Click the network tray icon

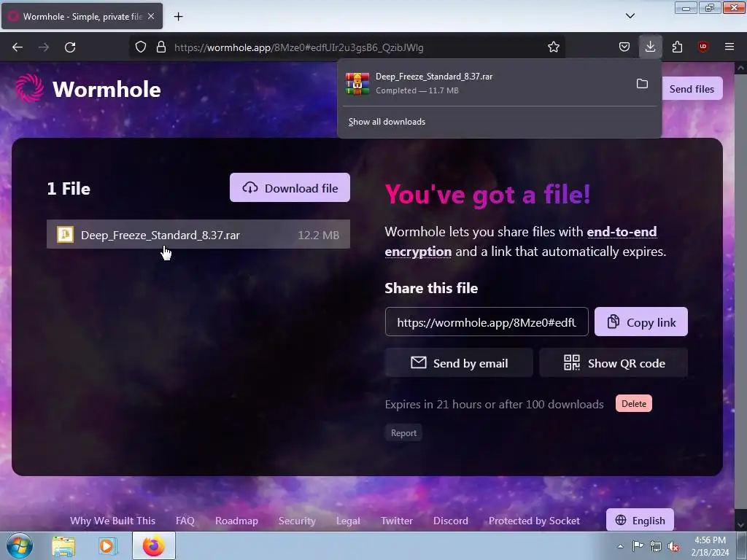coord(656,547)
